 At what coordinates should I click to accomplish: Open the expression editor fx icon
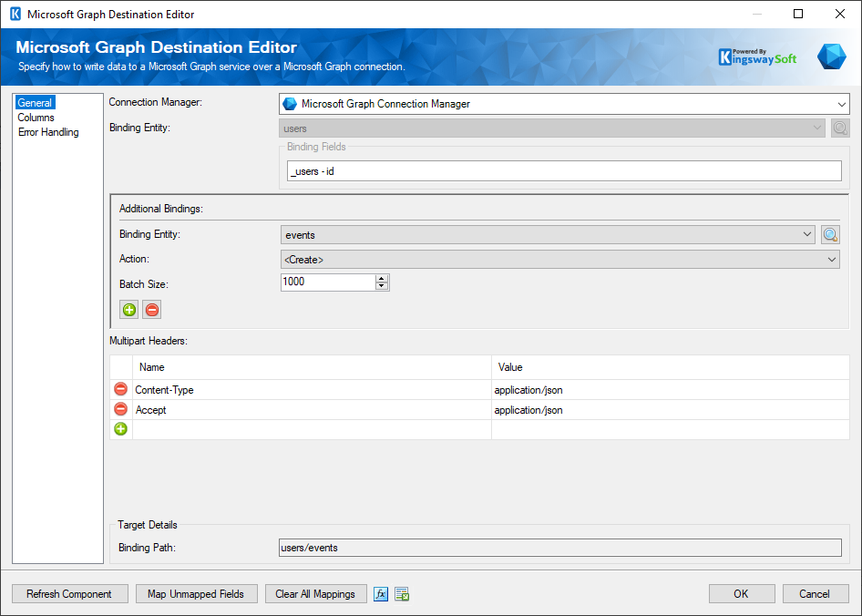click(380, 594)
